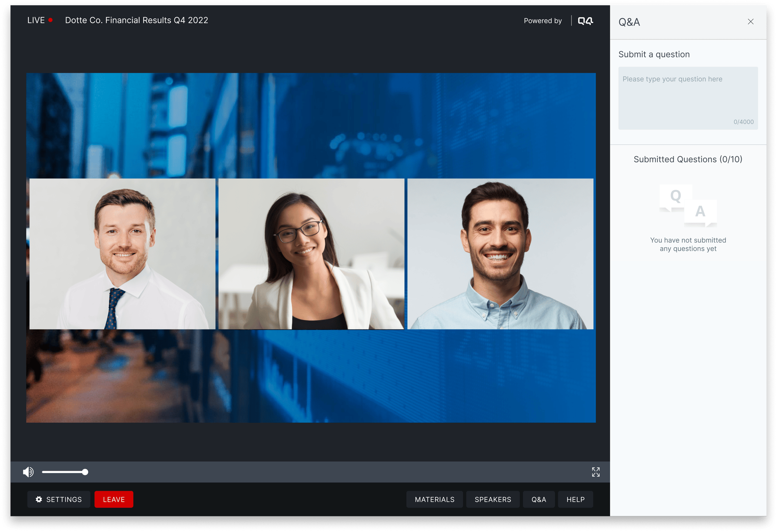Open the Q&A tab at the bottom bar
The width and height of the screenshot is (777, 532).
[x=539, y=499]
